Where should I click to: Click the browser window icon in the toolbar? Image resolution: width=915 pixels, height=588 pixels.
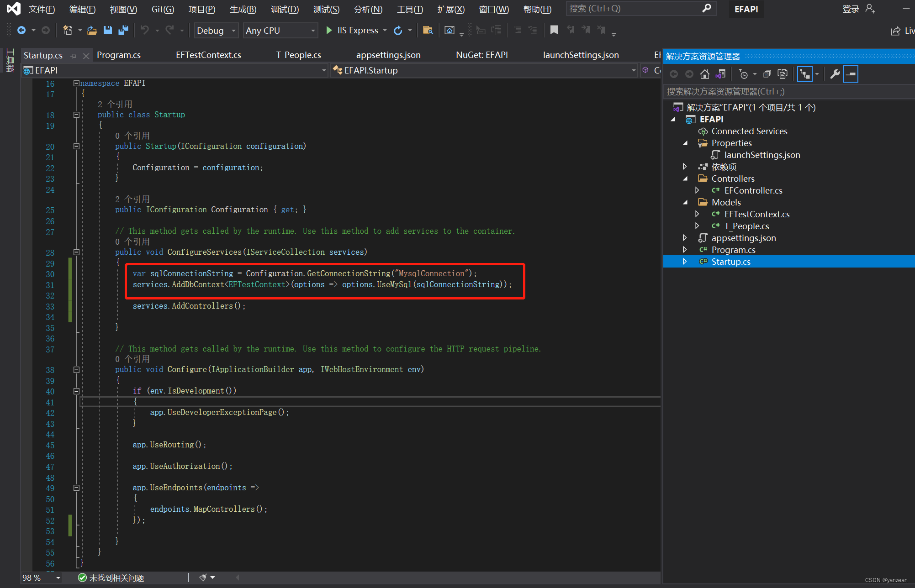point(450,31)
